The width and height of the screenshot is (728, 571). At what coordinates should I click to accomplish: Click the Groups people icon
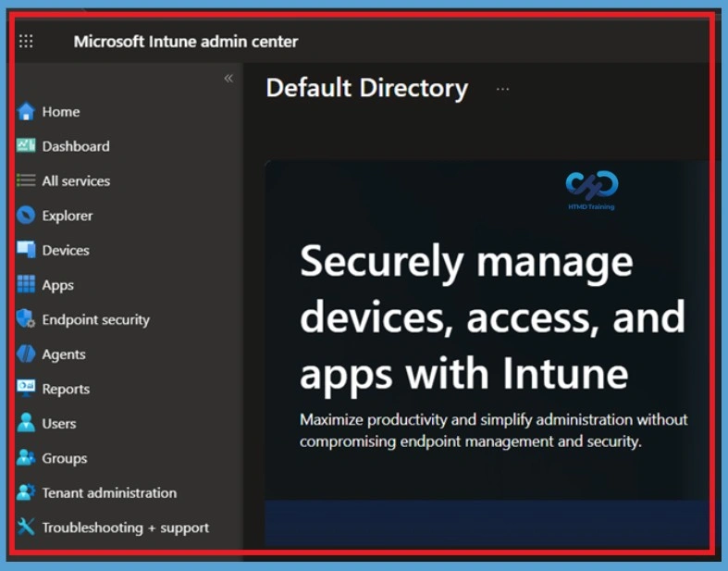(x=26, y=458)
